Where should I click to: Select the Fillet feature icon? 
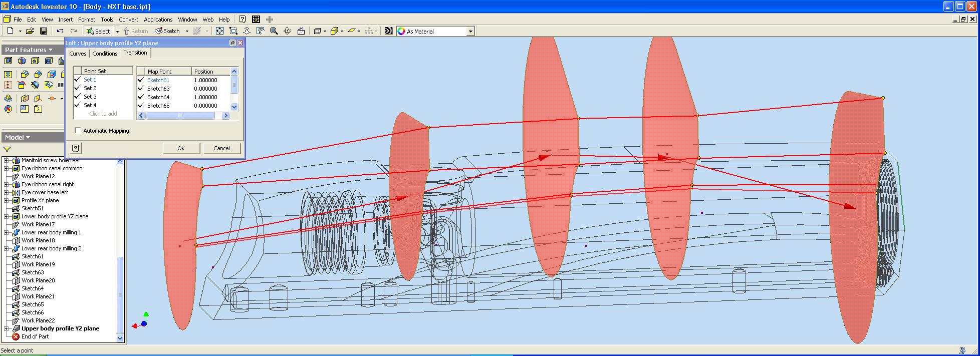[25, 74]
